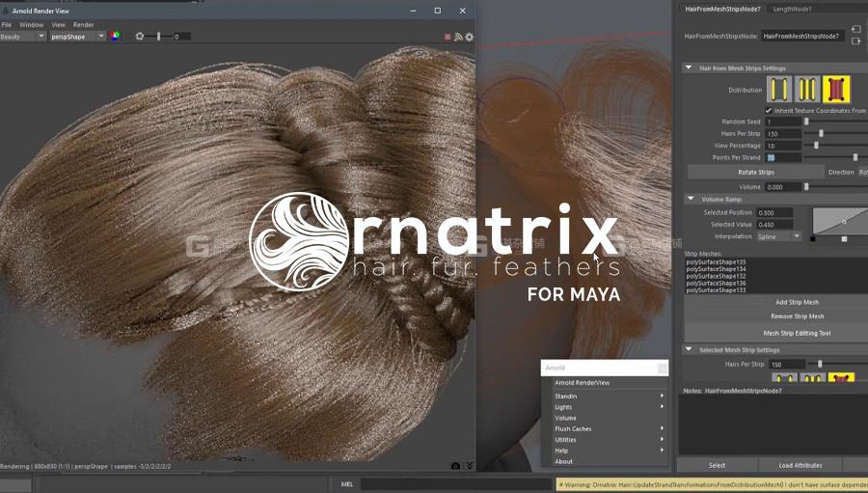Image resolution: width=868 pixels, height=493 pixels.
Task: Click the Select button at panel bottom
Action: tap(717, 465)
